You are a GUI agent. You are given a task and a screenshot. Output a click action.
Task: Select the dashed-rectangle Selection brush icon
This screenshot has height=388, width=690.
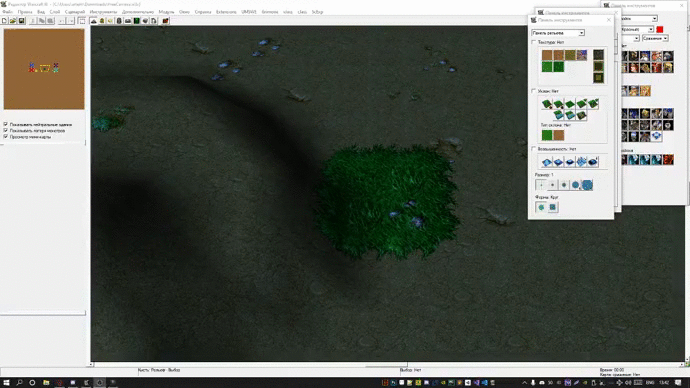tap(82, 21)
